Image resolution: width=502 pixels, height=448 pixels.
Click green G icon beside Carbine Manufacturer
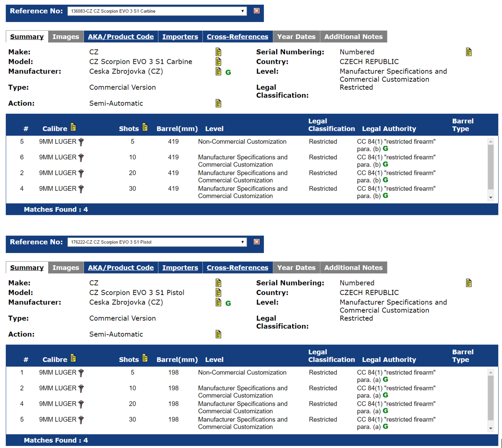(x=228, y=72)
